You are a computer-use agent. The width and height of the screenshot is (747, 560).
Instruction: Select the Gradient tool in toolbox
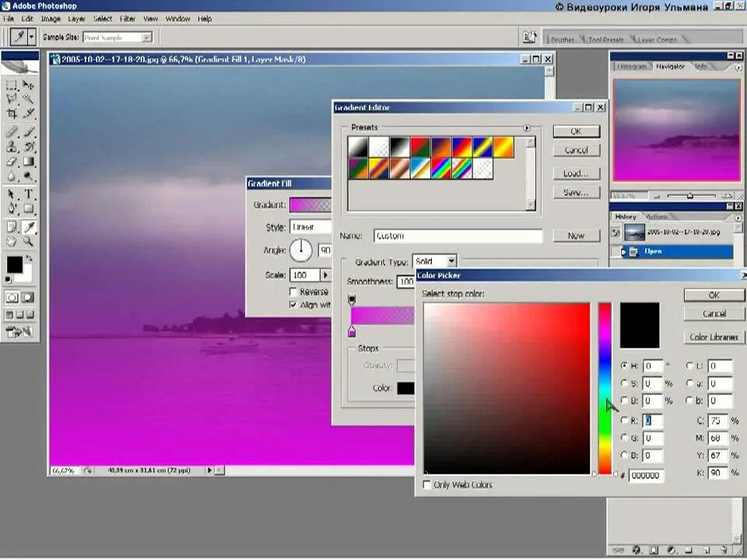(29, 162)
